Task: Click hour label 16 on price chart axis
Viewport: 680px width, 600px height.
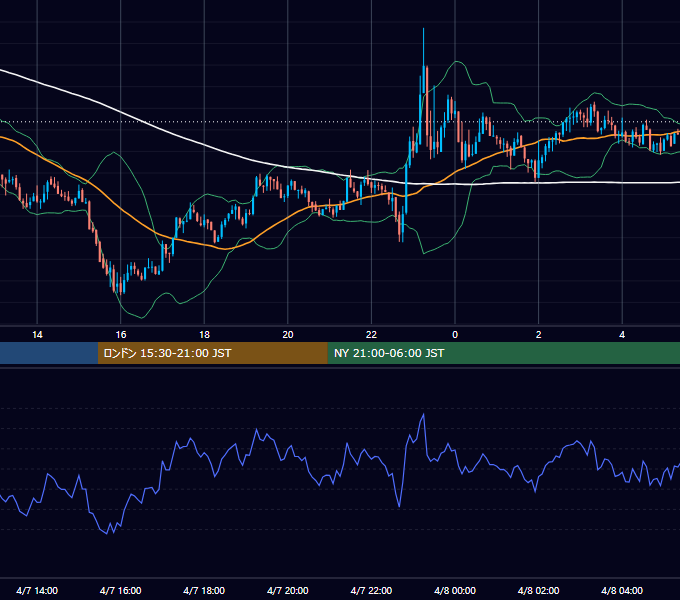Action: (x=121, y=335)
